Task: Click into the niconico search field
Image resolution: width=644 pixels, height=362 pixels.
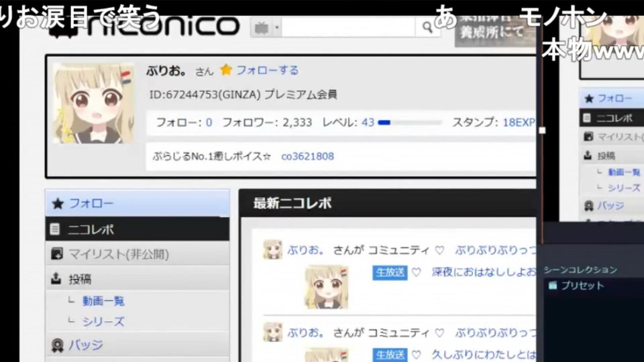Action: coord(348,28)
